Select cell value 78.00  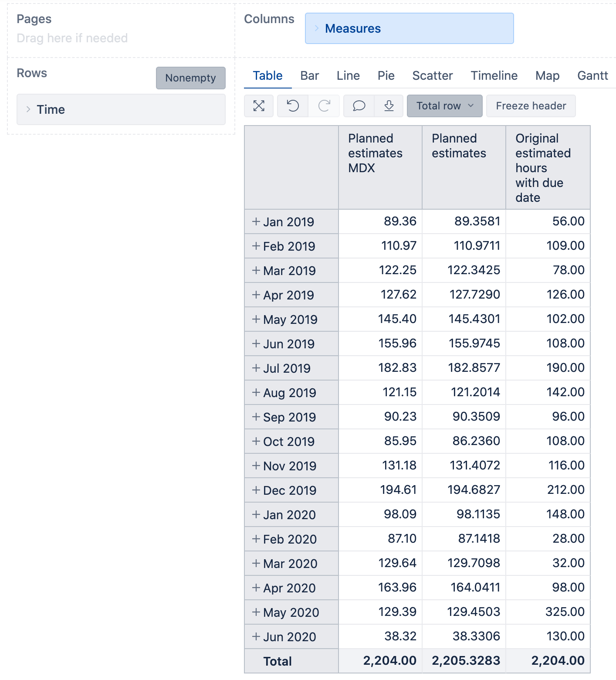569,270
